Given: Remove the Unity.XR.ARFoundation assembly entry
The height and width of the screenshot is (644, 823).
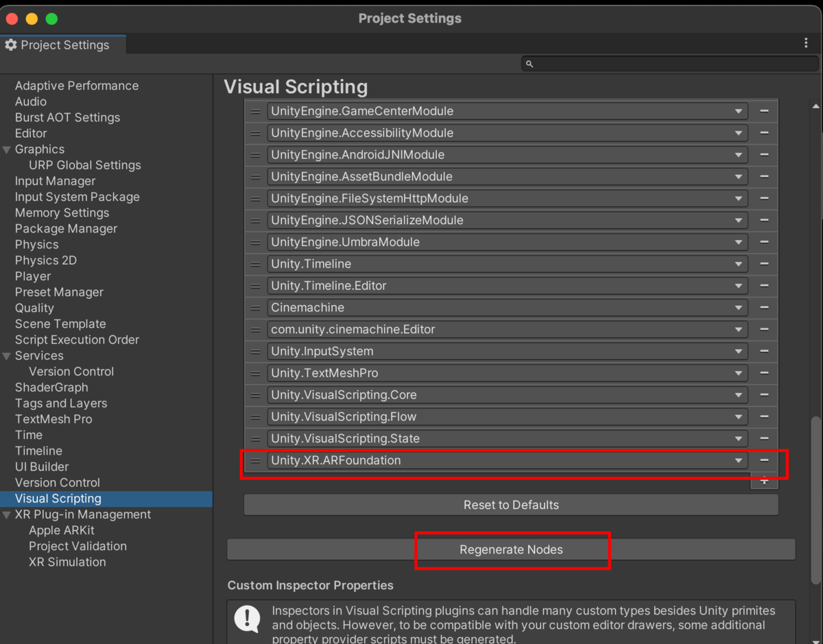Looking at the screenshot, I should 763,460.
